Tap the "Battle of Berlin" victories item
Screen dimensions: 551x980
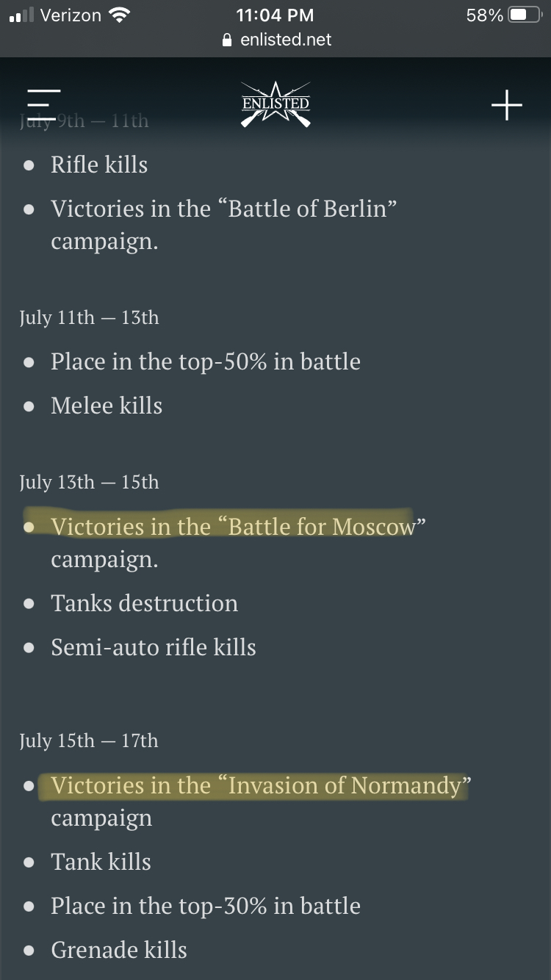tap(224, 209)
